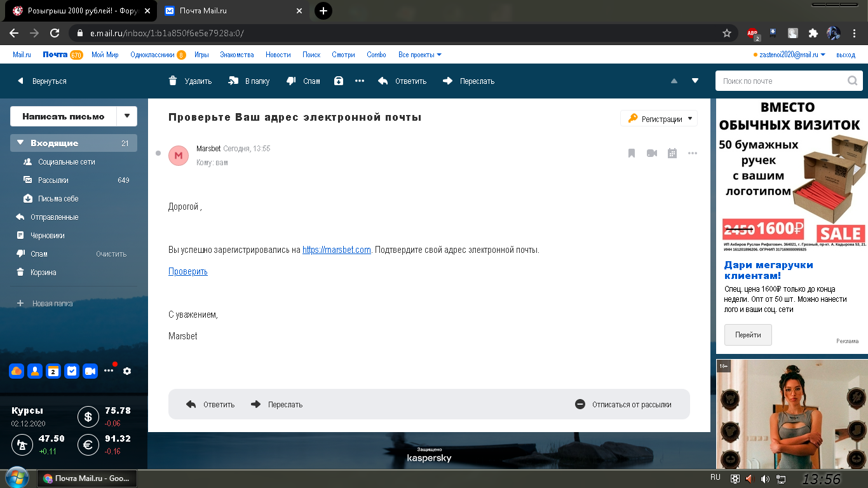Click Переслать in the top toolbar

point(468,81)
